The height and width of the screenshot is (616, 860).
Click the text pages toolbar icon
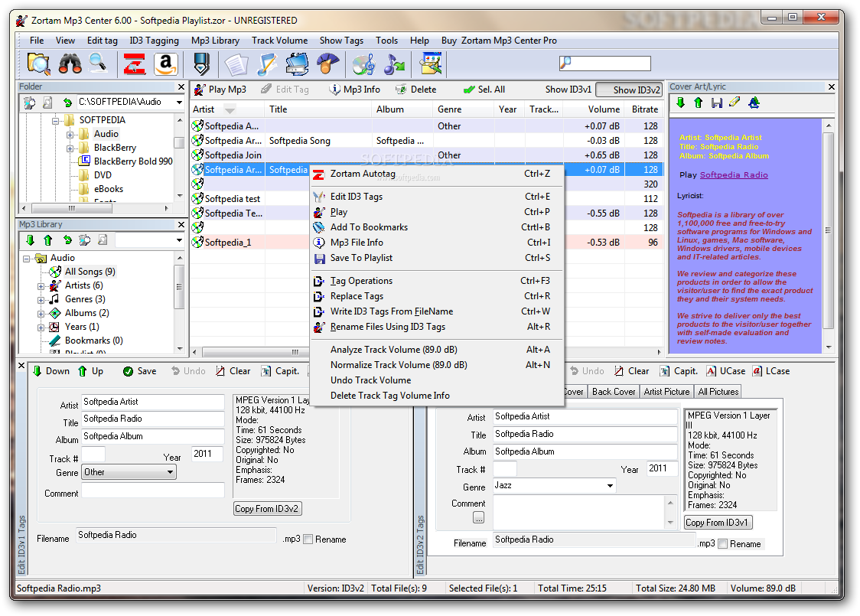[236, 64]
